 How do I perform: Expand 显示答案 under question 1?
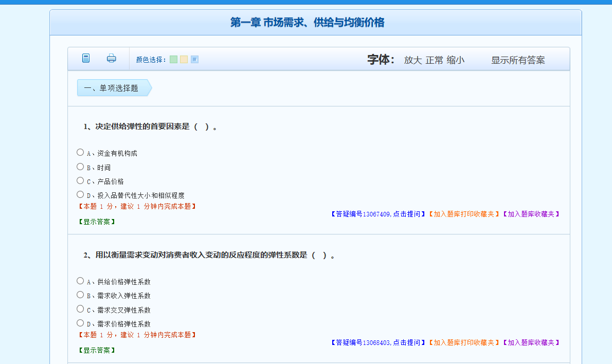click(97, 222)
